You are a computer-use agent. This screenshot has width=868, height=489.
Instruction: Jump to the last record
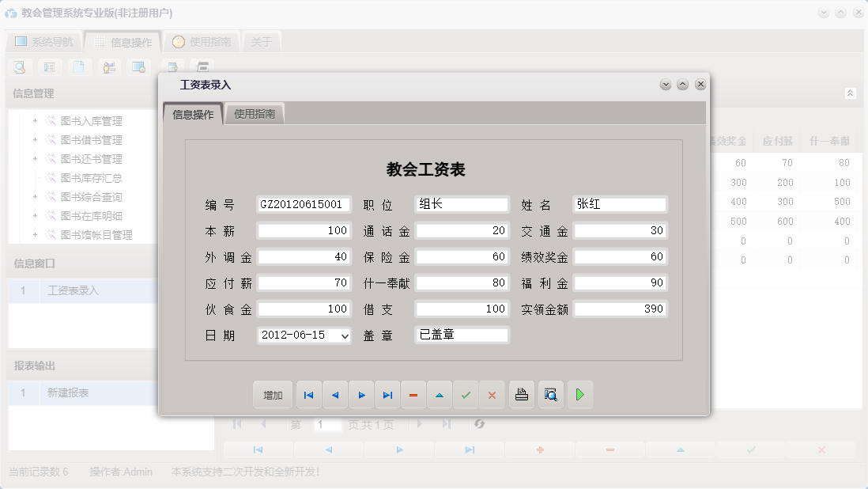(x=387, y=394)
